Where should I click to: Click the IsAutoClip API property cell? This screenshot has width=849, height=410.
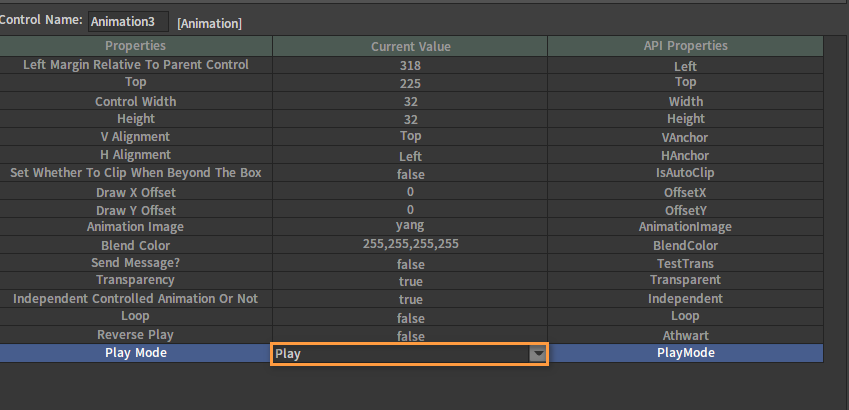pos(685,173)
